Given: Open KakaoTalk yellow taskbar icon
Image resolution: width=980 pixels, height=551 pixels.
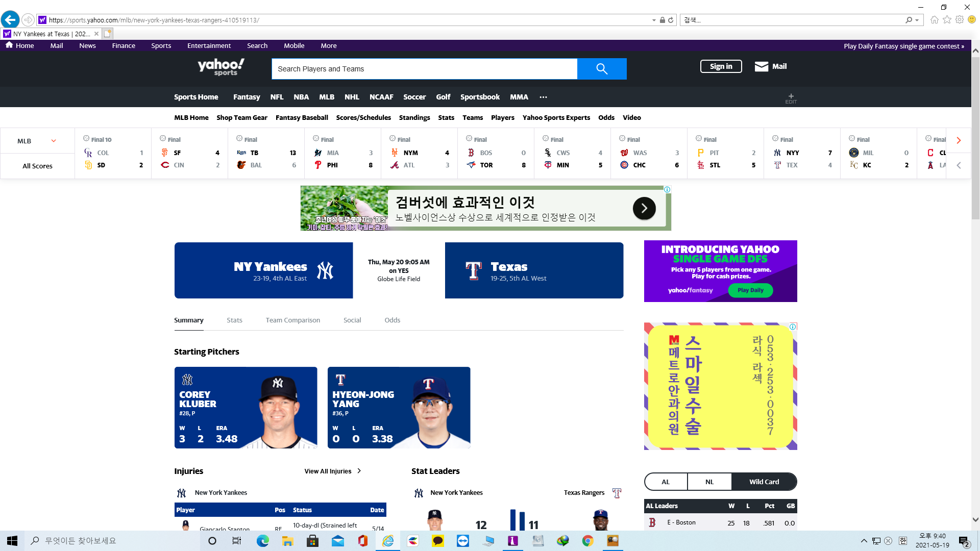Looking at the screenshot, I should tap(437, 541).
